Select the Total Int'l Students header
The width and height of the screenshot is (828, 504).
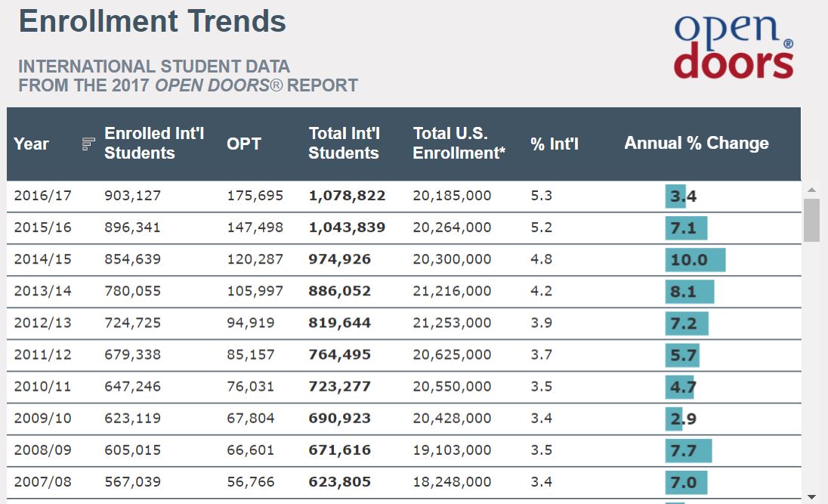click(344, 144)
